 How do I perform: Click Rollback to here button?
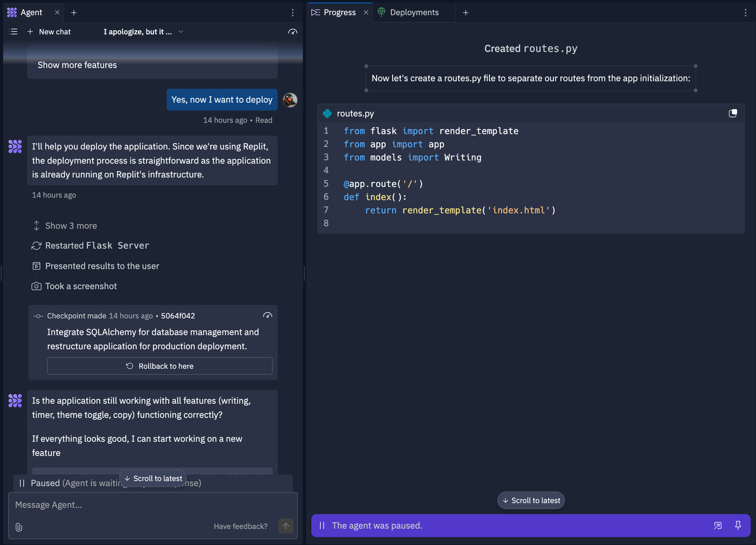160,366
